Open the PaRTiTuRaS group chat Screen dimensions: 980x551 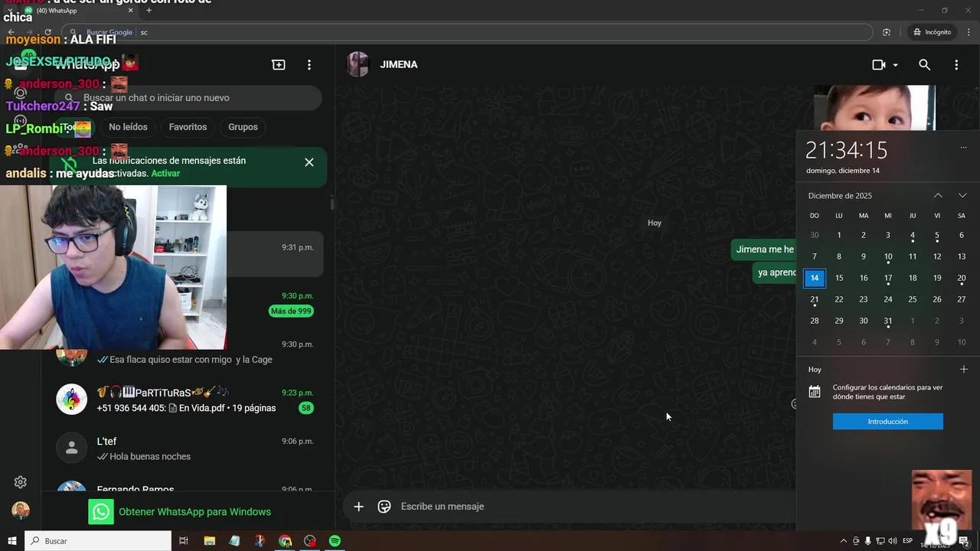click(x=188, y=399)
